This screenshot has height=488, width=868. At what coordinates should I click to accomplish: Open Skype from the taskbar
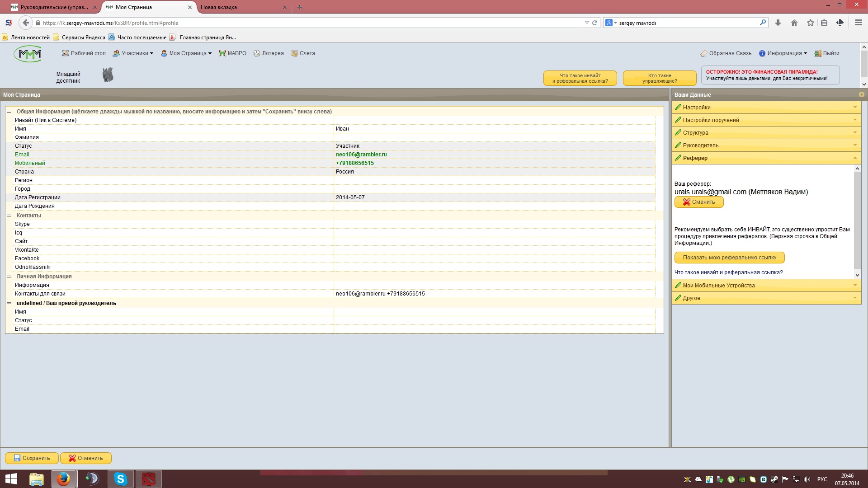pyautogui.click(x=120, y=479)
